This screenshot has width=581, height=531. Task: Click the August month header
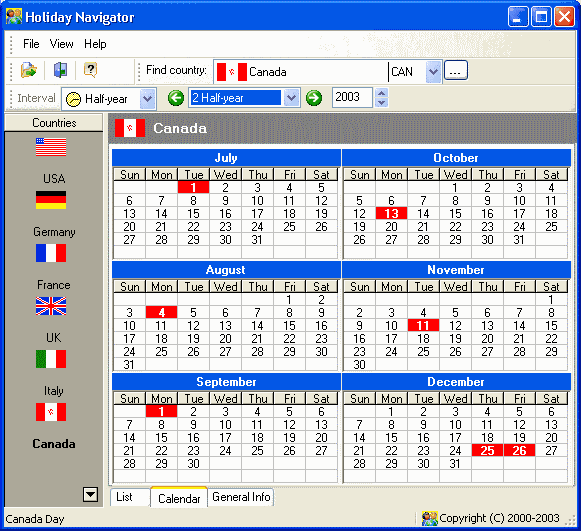pos(226,270)
